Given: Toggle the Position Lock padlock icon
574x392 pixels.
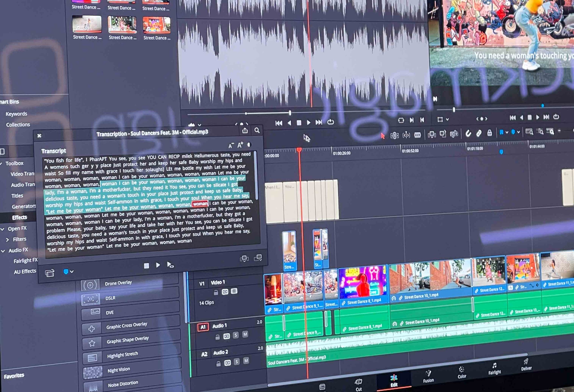Looking at the screenshot, I should point(489,133).
